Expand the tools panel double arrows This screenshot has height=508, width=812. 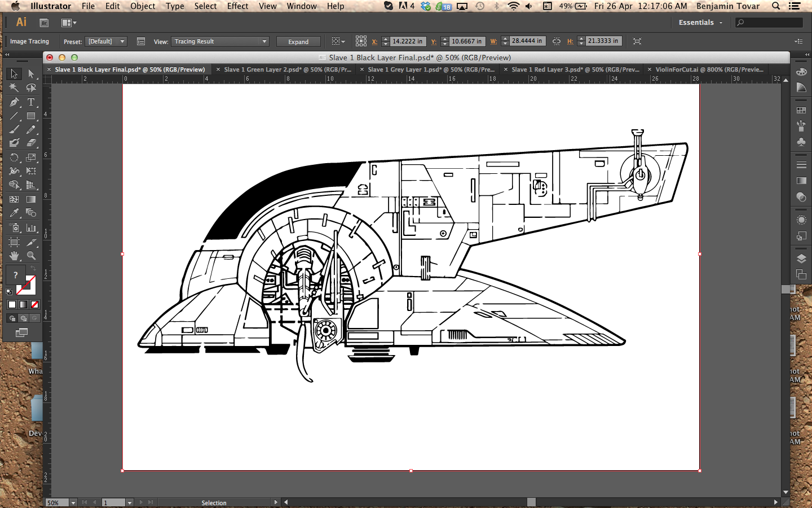[7, 55]
